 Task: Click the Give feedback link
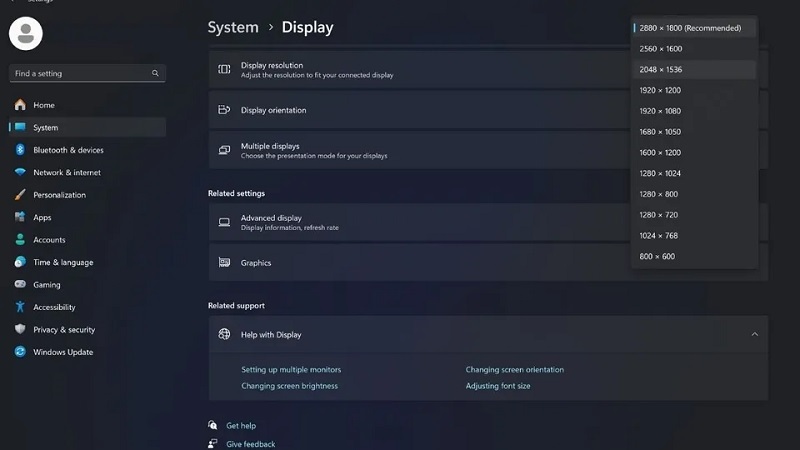[x=251, y=444]
